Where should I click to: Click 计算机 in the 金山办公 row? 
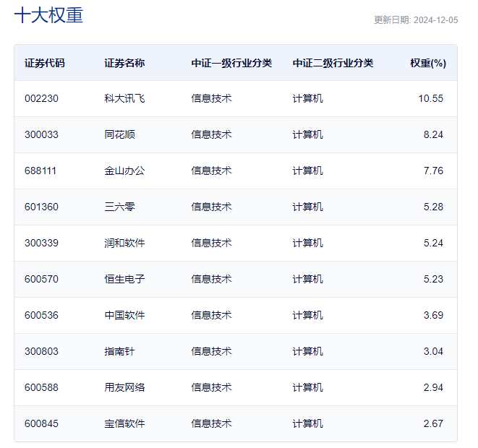[307, 171]
